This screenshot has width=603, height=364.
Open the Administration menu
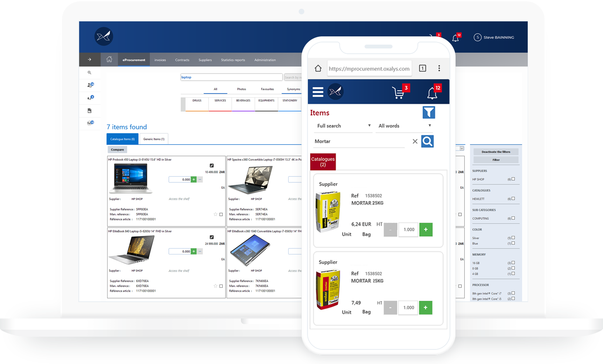(x=265, y=60)
